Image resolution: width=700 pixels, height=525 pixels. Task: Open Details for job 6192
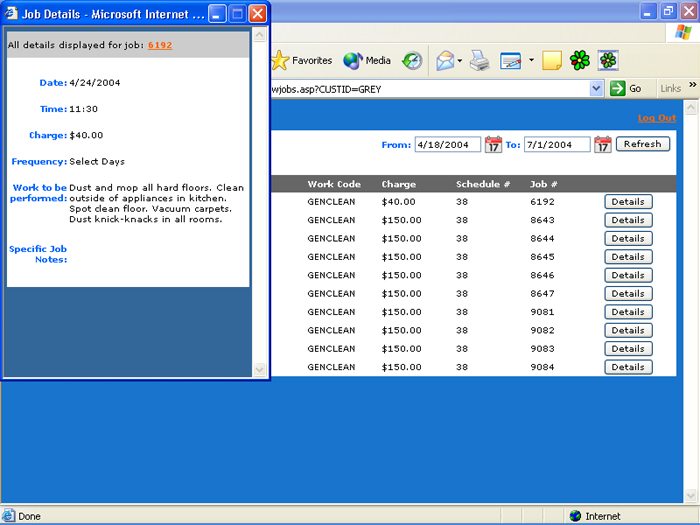click(x=628, y=202)
